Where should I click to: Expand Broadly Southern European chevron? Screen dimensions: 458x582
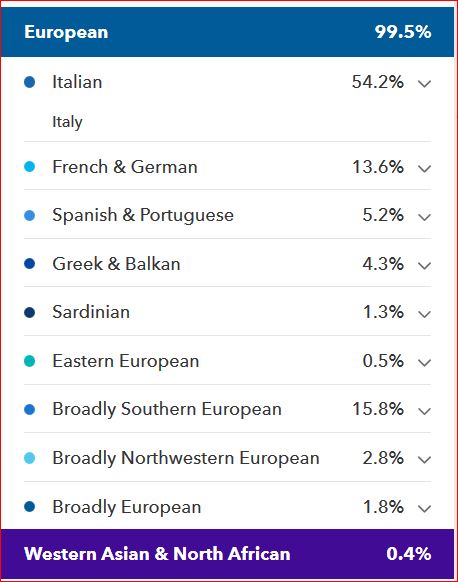tap(424, 411)
